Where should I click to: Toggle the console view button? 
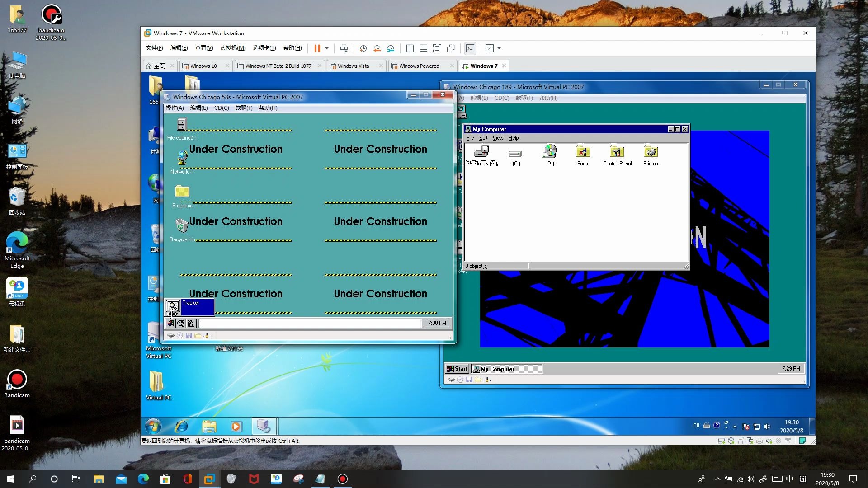(470, 48)
